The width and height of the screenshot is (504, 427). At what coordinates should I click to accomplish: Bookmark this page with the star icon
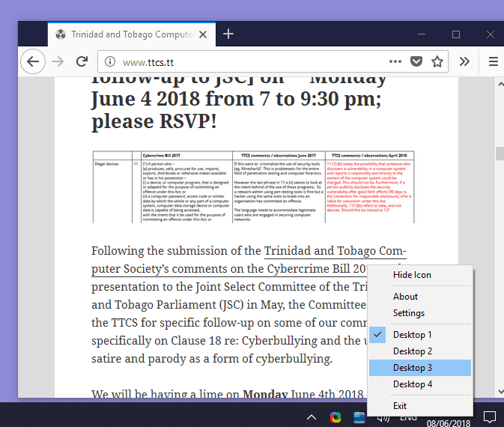pos(437,62)
